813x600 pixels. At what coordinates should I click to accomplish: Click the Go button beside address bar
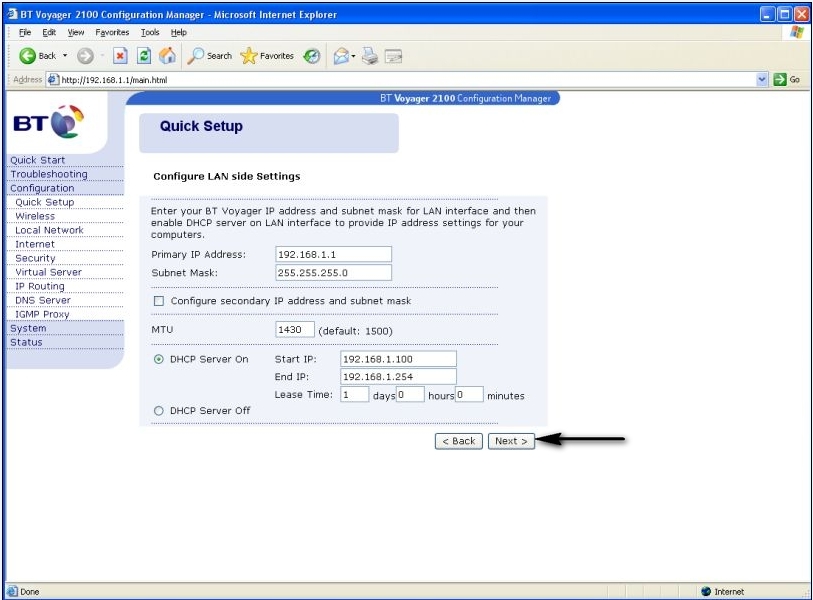[x=787, y=79]
